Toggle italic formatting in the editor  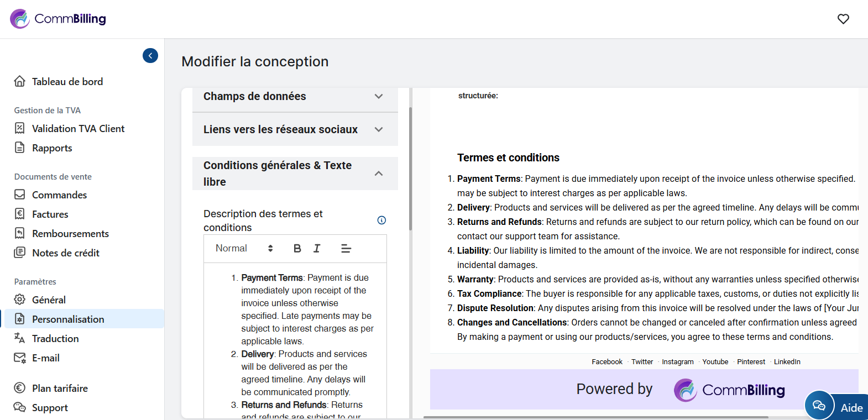click(317, 249)
